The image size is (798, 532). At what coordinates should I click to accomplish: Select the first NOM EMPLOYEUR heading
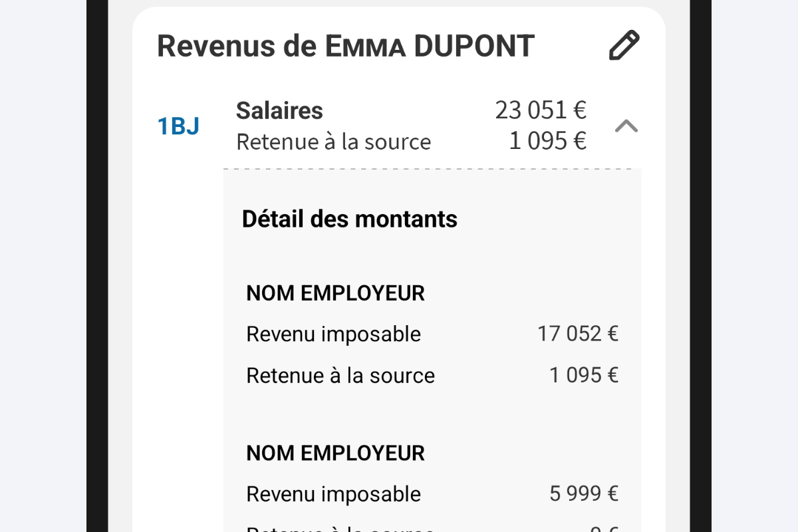click(x=335, y=293)
